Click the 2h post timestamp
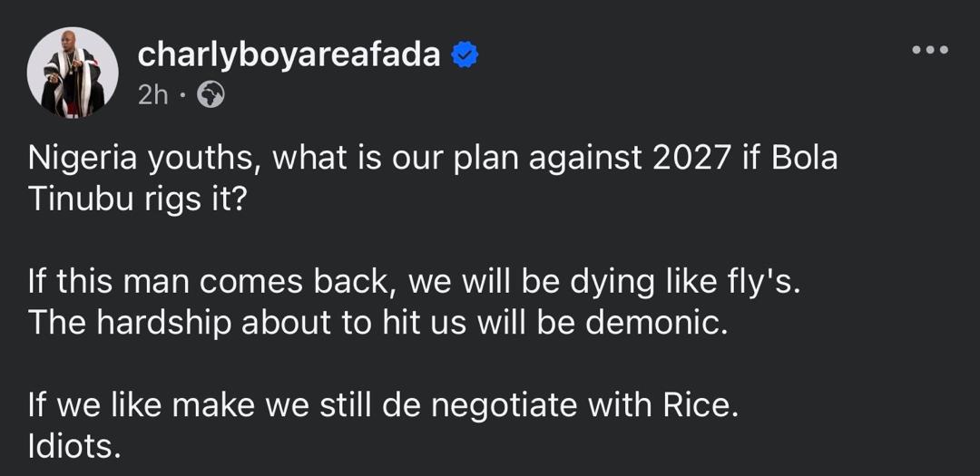This screenshot has width=980, height=476. pyautogui.click(x=153, y=95)
